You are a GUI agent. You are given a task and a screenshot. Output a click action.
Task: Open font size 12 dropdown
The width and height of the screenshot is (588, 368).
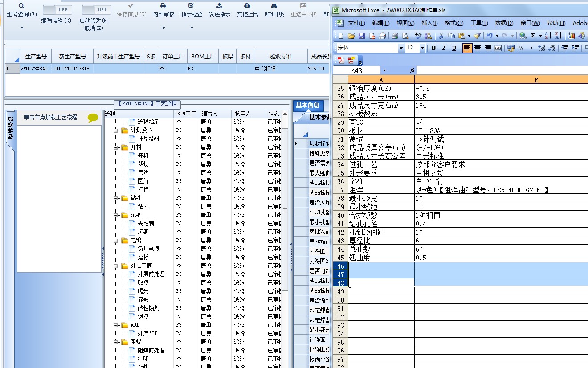tap(422, 48)
